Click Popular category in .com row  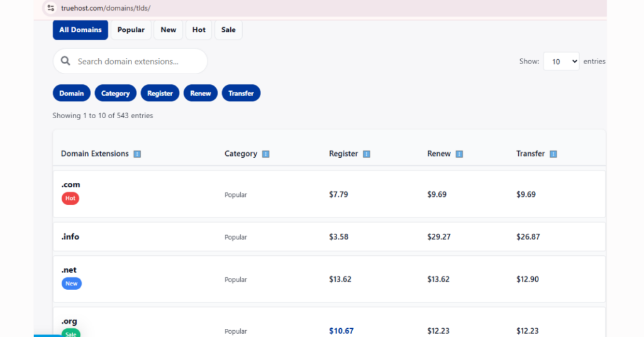pos(236,195)
